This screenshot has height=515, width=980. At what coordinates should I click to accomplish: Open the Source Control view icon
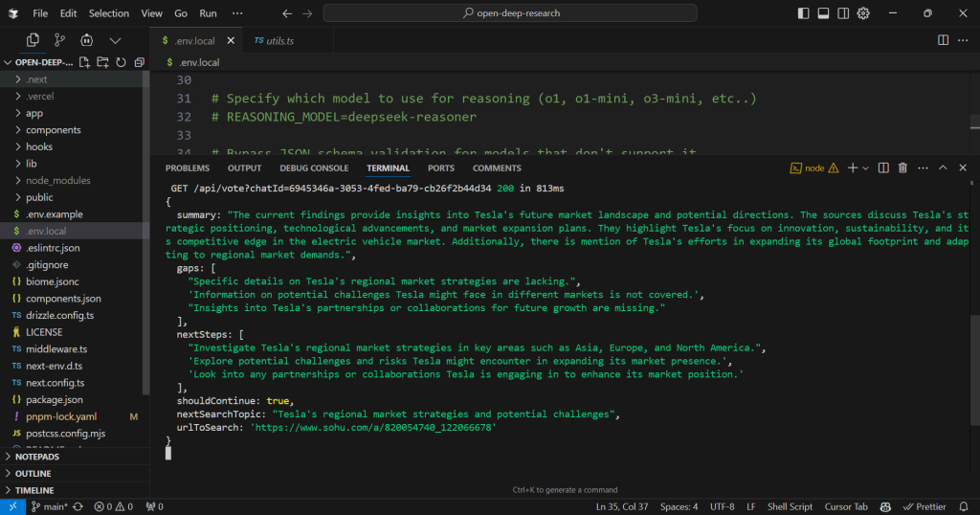(x=59, y=40)
